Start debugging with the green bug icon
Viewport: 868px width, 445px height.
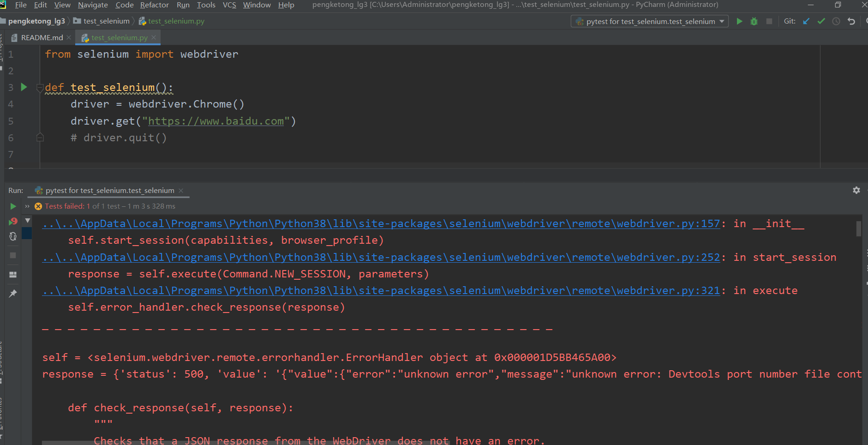click(754, 21)
